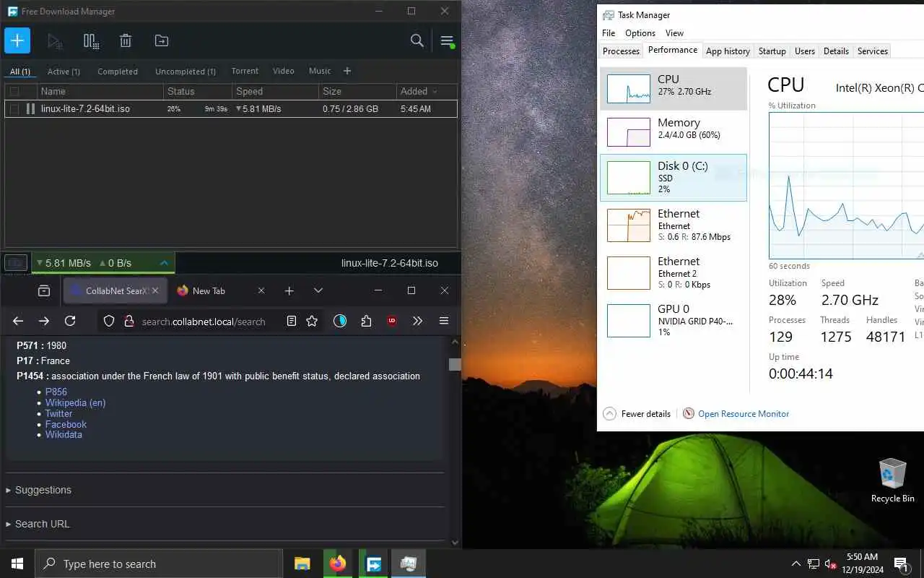Select GPU 0 in Task Manager
The image size is (924, 578).
point(674,320)
